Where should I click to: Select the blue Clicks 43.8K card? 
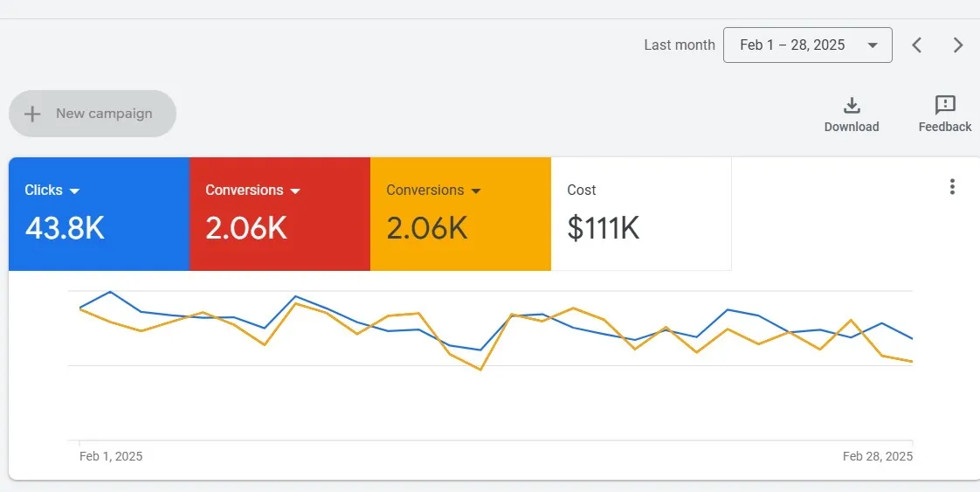pyautogui.click(x=99, y=214)
